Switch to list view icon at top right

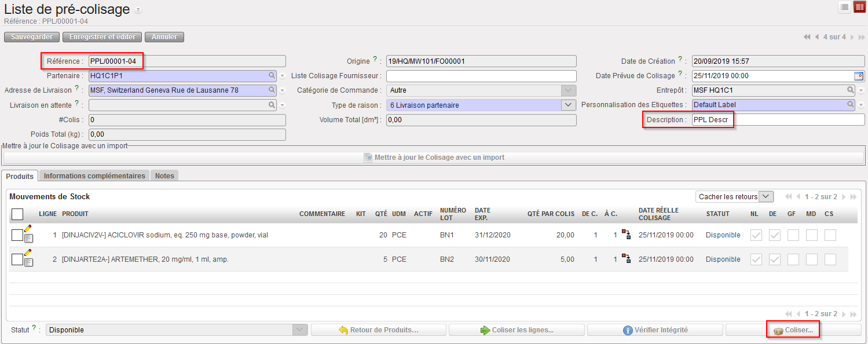(845, 8)
